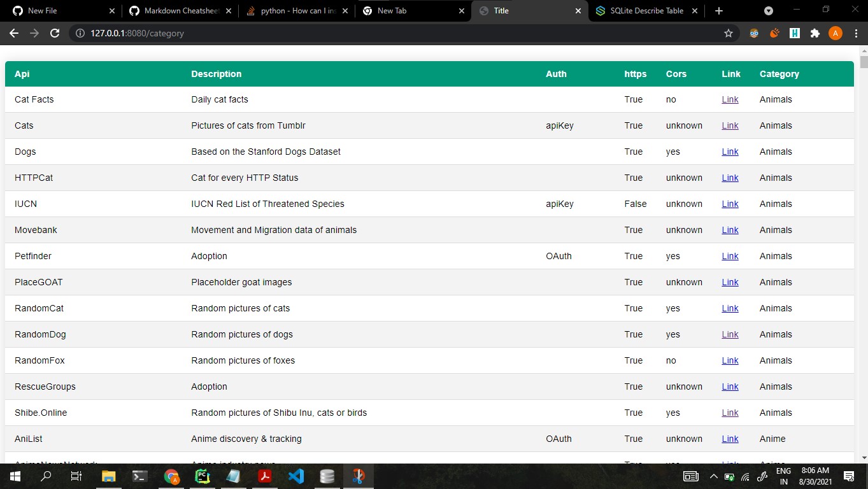Click Pictures of cats from Tumblr text
This screenshot has width=868, height=489.
coord(248,125)
